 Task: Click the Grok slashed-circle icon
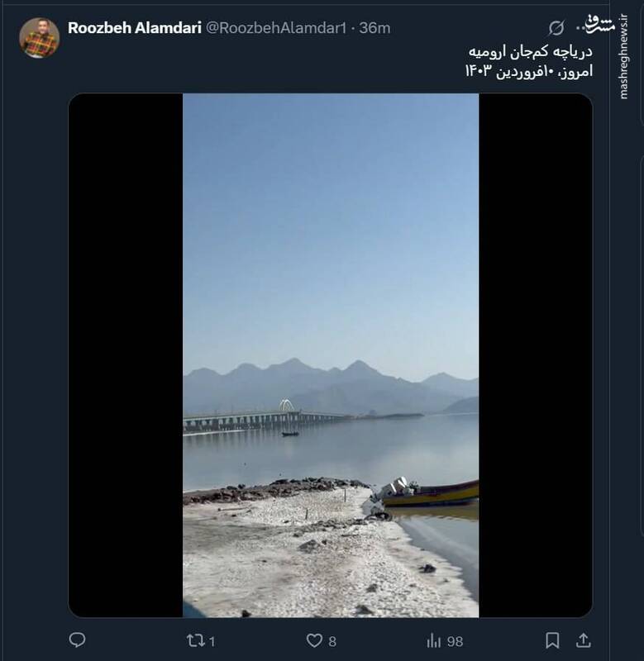tap(556, 28)
